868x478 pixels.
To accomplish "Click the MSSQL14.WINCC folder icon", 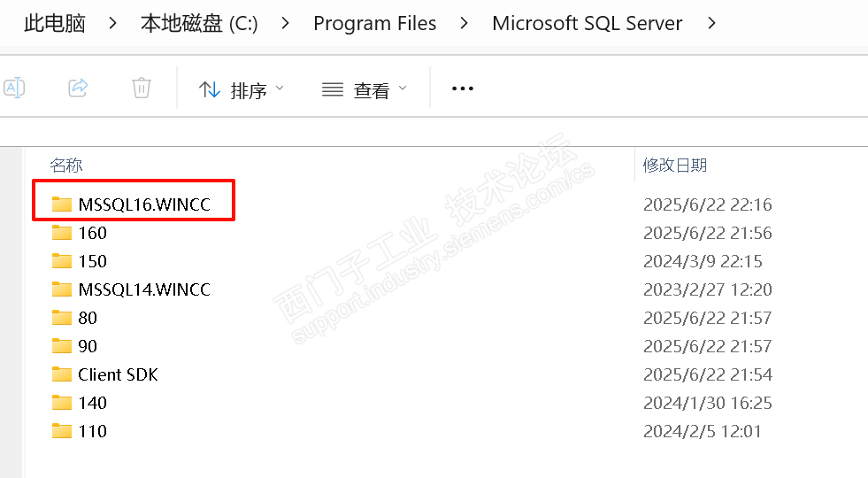I will (61, 289).
